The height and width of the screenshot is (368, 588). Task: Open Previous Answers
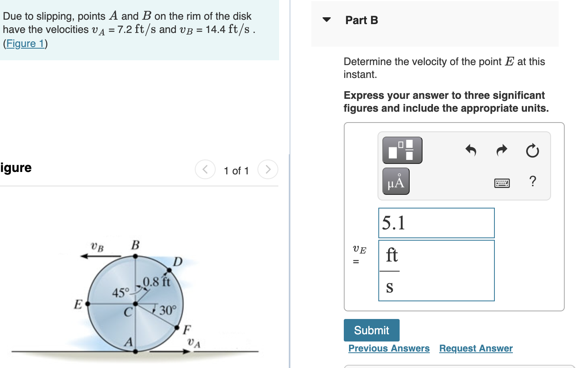point(388,348)
